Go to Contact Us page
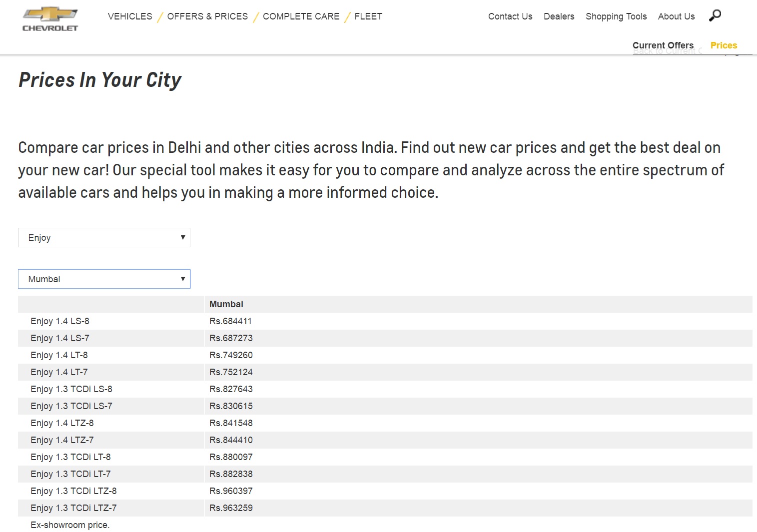757x532 pixels. click(x=510, y=16)
